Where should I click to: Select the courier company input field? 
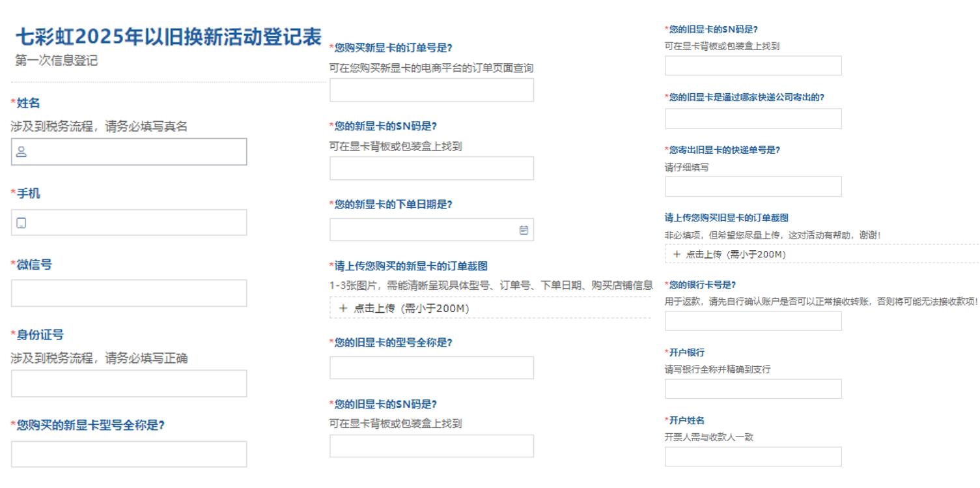click(753, 119)
